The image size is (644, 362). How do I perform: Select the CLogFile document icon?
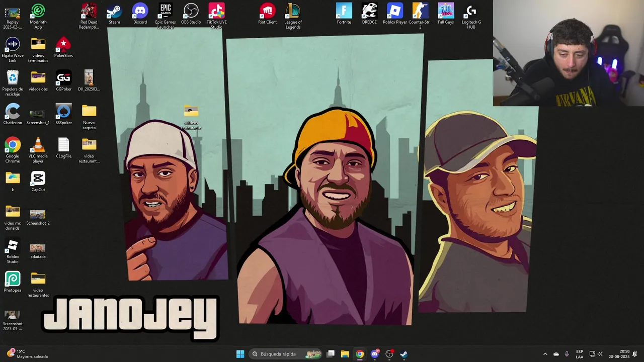tap(63, 148)
